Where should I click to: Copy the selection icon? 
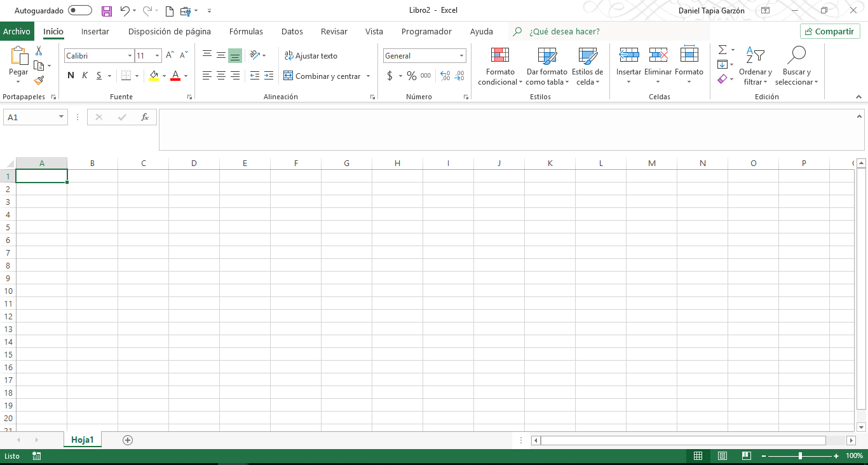[39, 66]
